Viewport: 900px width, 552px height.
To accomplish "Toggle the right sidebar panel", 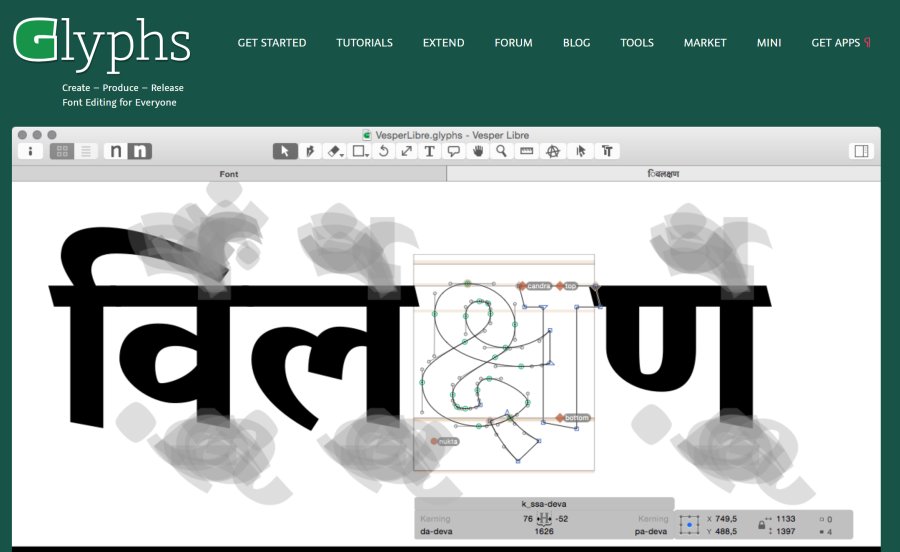I will [x=859, y=151].
